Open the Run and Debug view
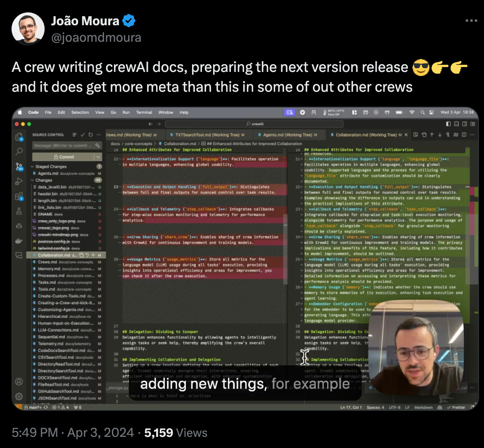Viewport: 484px width, 448px height. point(19,181)
